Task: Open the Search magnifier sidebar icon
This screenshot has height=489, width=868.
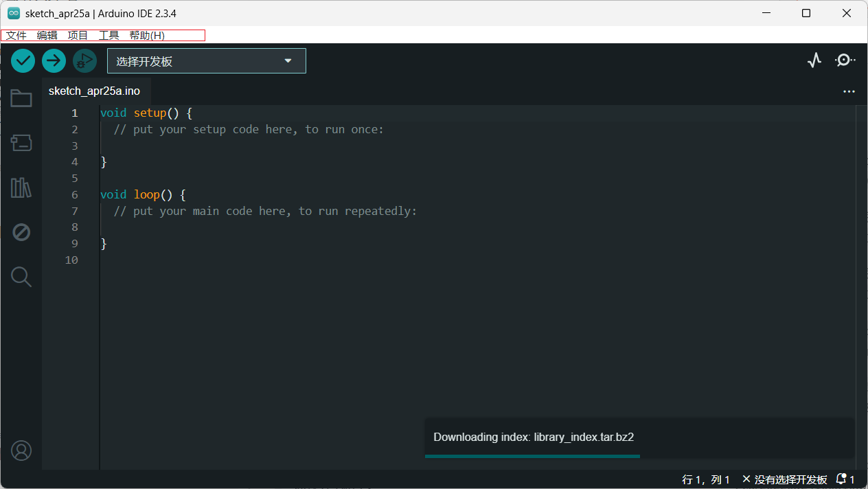Action: (21, 277)
